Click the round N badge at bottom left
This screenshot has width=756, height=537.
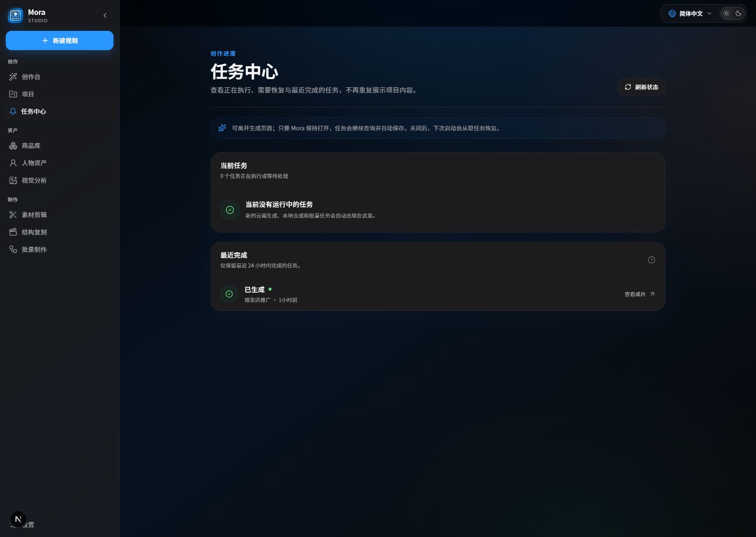pyautogui.click(x=18, y=519)
